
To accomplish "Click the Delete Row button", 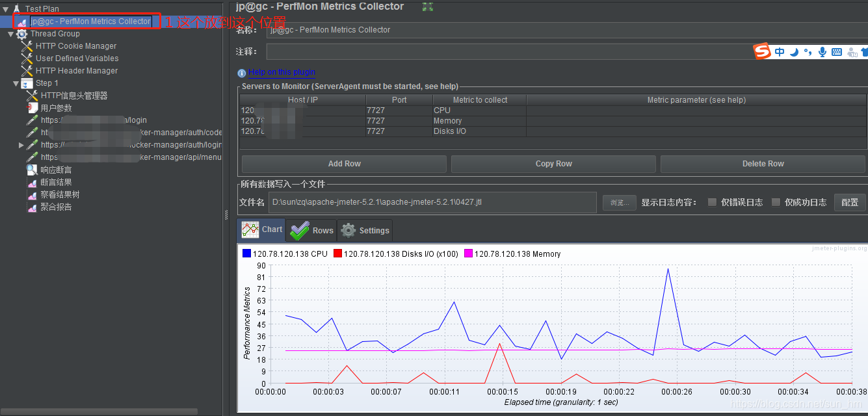I will point(763,164).
